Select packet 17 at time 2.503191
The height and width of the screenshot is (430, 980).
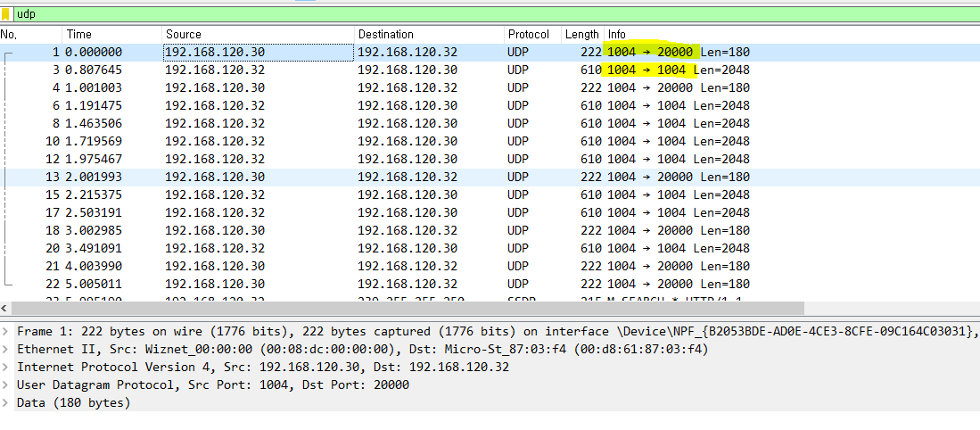pyautogui.click(x=490, y=212)
